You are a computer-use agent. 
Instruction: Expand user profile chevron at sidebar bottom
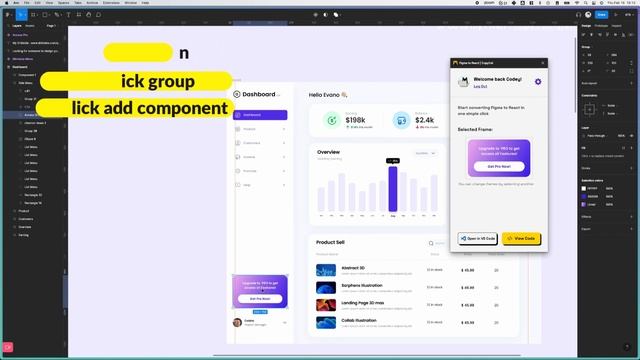284,322
